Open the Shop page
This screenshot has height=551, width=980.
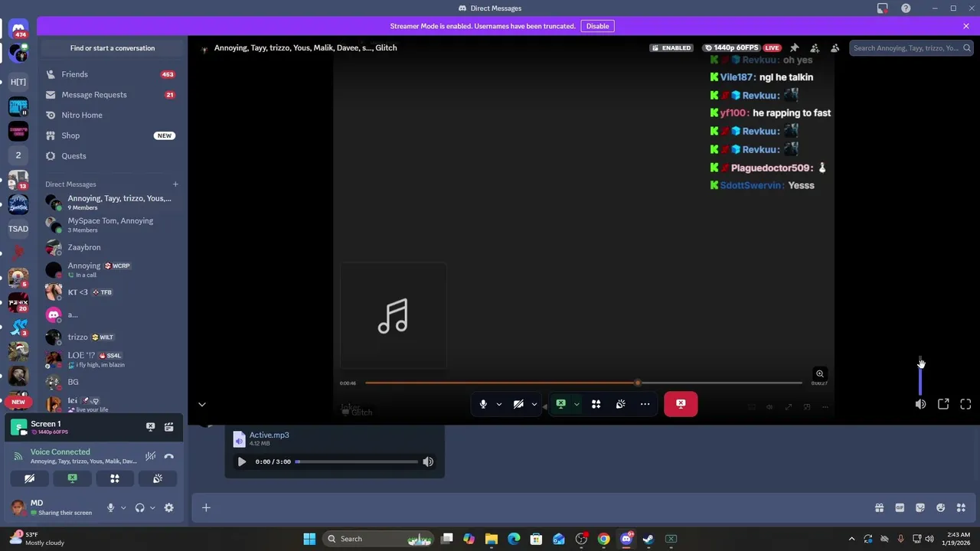pyautogui.click(x=111, y=135)
